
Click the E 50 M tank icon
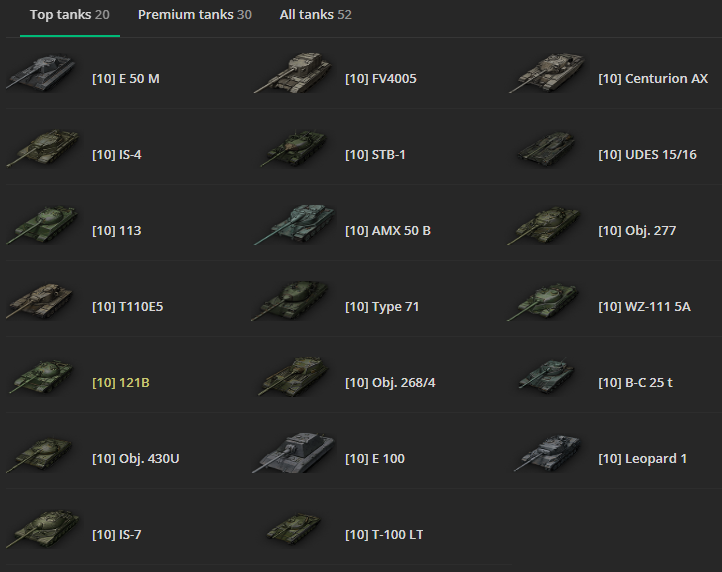41,73
